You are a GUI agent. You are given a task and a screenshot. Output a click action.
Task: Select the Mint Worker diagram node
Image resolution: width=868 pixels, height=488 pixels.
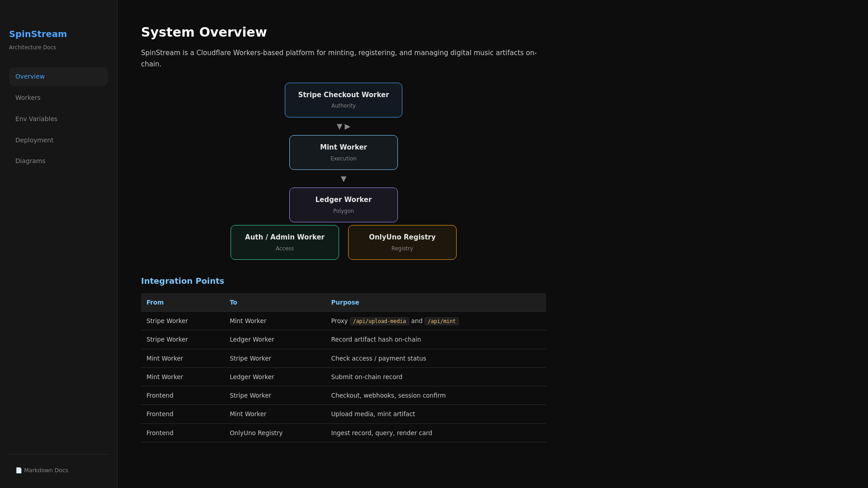(x=344, y=152)
